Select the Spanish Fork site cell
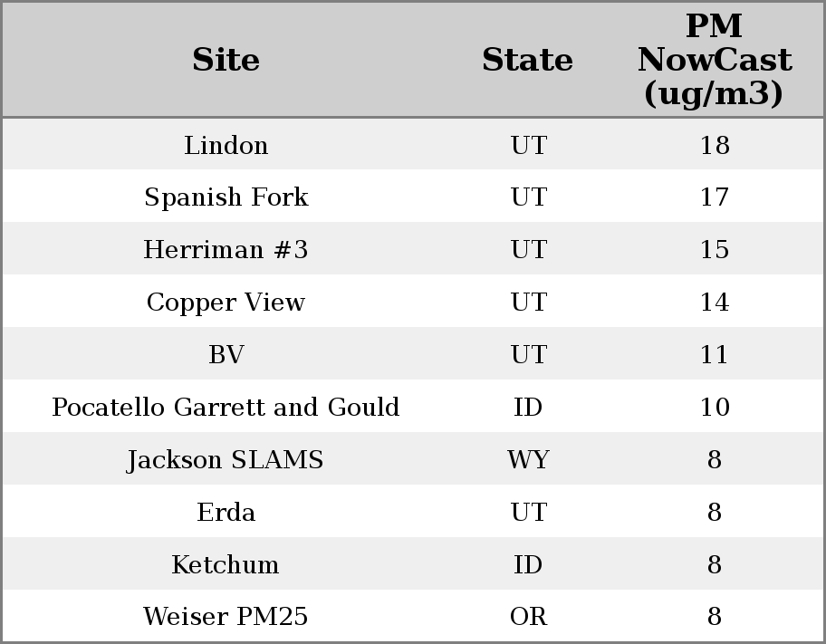 click(x=226, y=197)
